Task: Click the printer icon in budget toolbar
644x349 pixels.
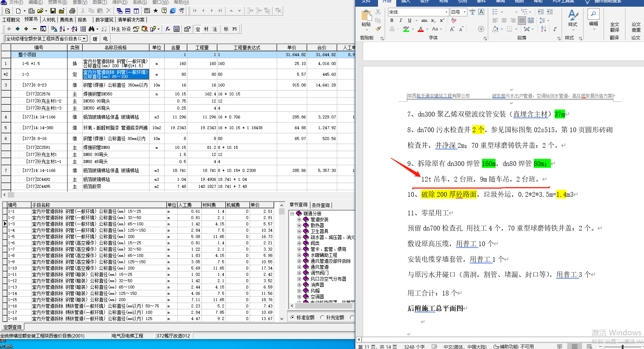Action: click(x=72, y=11)
